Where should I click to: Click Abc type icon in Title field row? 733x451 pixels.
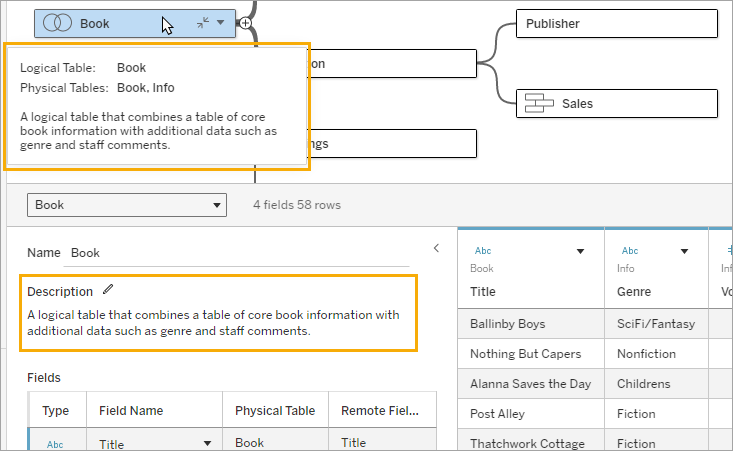click(56, 444)
